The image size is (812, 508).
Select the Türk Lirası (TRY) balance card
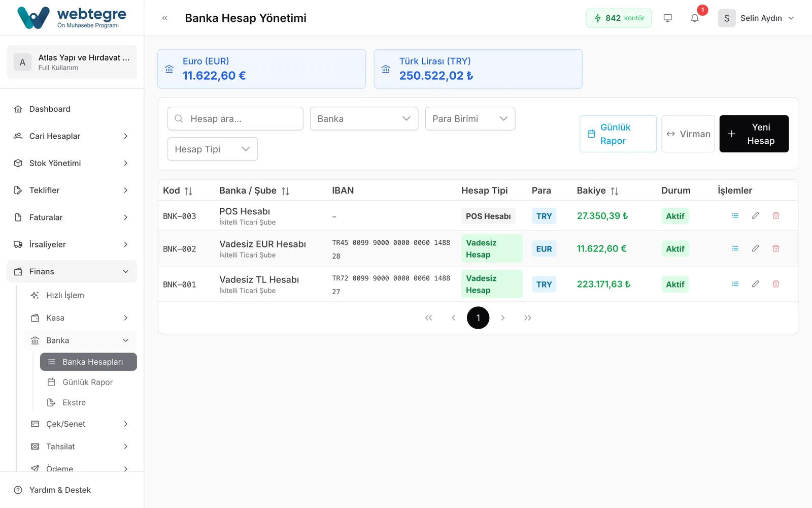(x=478, y=69)
